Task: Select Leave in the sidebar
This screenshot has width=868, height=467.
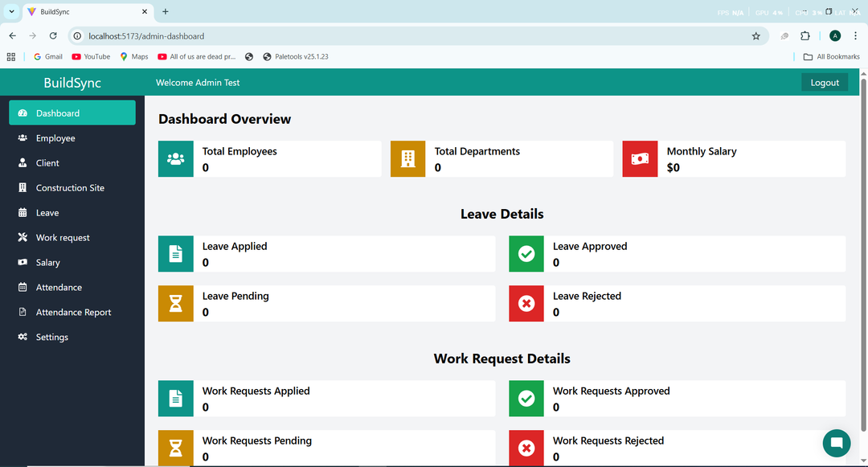Action: point(72,212)
